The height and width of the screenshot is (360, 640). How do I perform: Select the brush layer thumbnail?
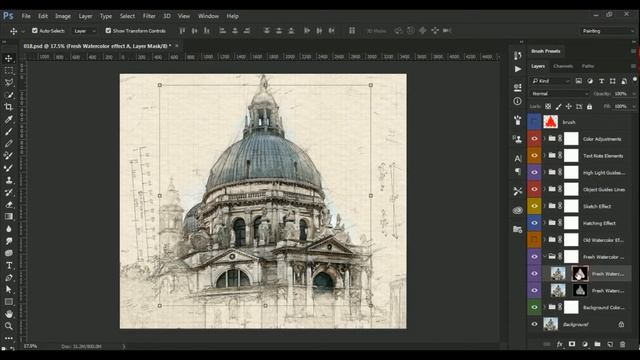point(551,122)
